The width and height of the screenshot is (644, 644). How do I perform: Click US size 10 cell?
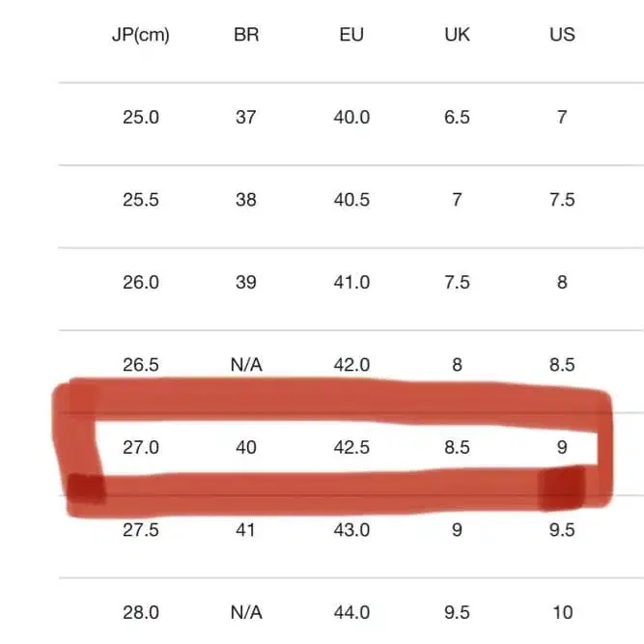point(562,612)
